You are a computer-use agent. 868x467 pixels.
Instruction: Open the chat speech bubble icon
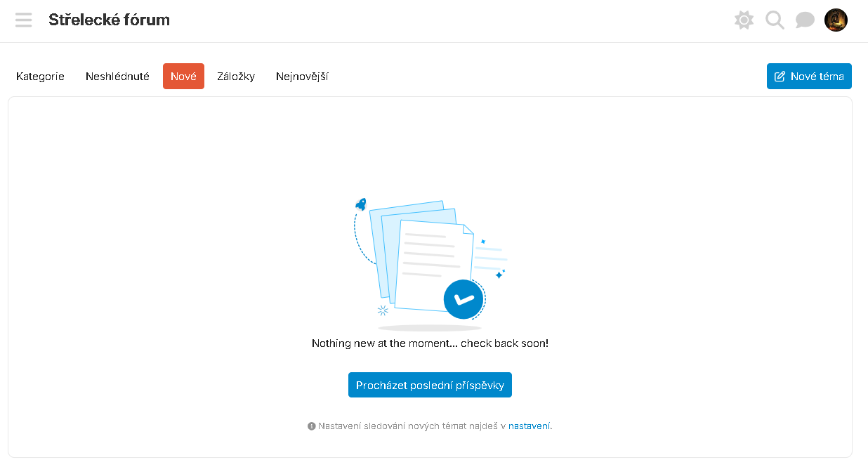[x=805, y=20]
